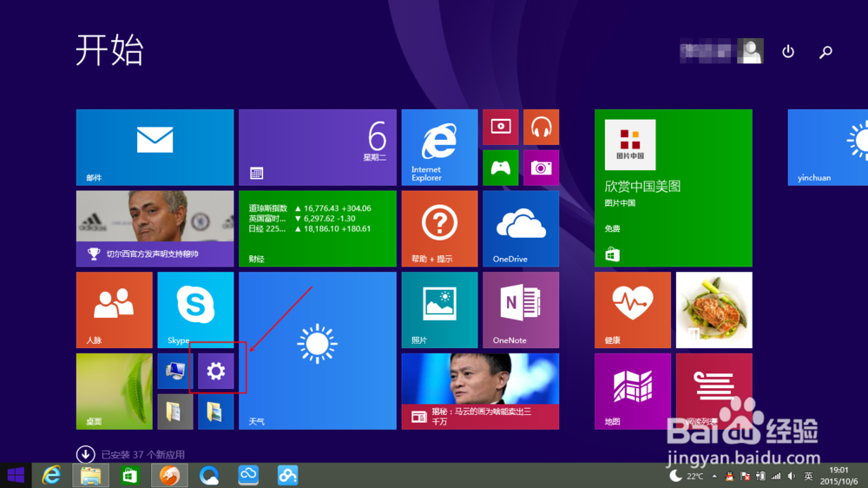Open the Photos (照片) tile
This screenshot has height=488, width=868.
(x=439, y=310)
